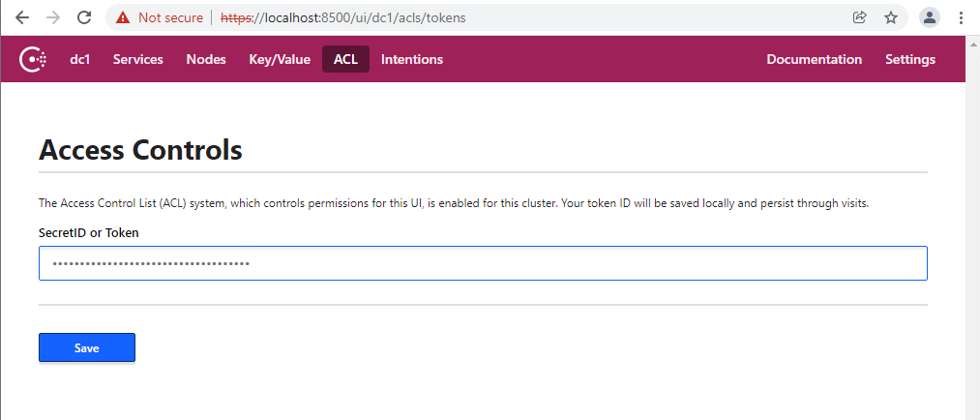This screenshot has height=420, width=980.
Task: Open the Settings page
Action: click(x=909, y=60)
